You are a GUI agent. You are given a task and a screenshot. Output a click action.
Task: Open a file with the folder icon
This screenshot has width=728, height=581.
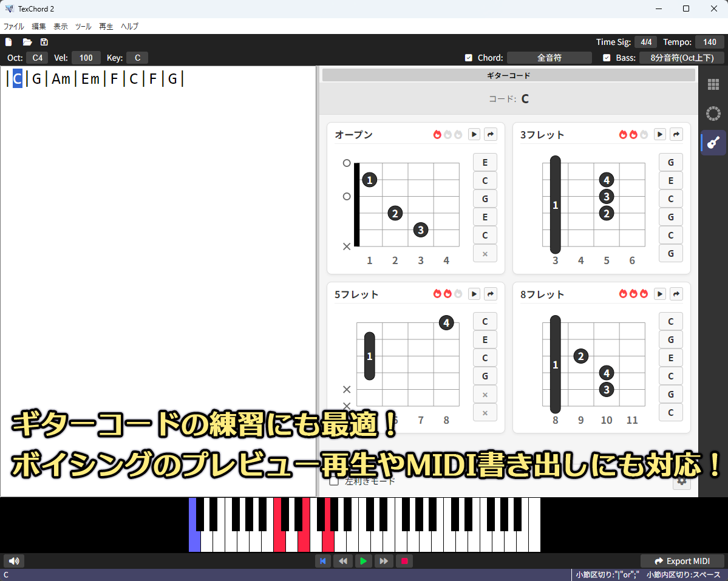[x=27, y=42]
